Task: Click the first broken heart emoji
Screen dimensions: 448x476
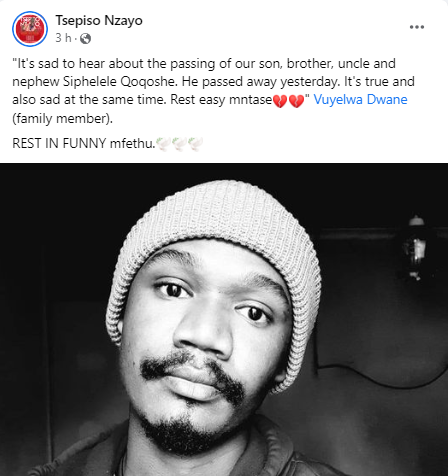Action: click(280, 101)
